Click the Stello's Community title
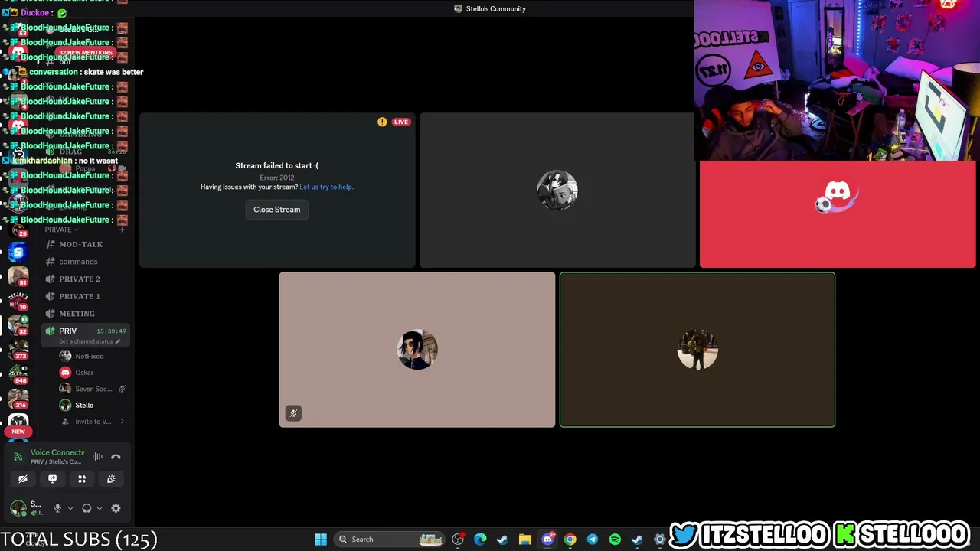980x551 pixels. point(495,9)
